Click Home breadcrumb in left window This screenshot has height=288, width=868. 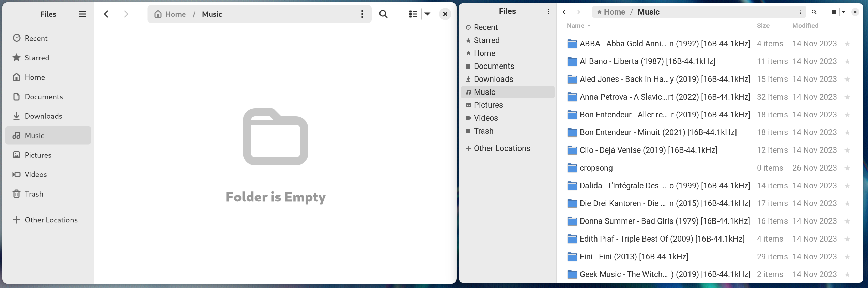point(170,14)
